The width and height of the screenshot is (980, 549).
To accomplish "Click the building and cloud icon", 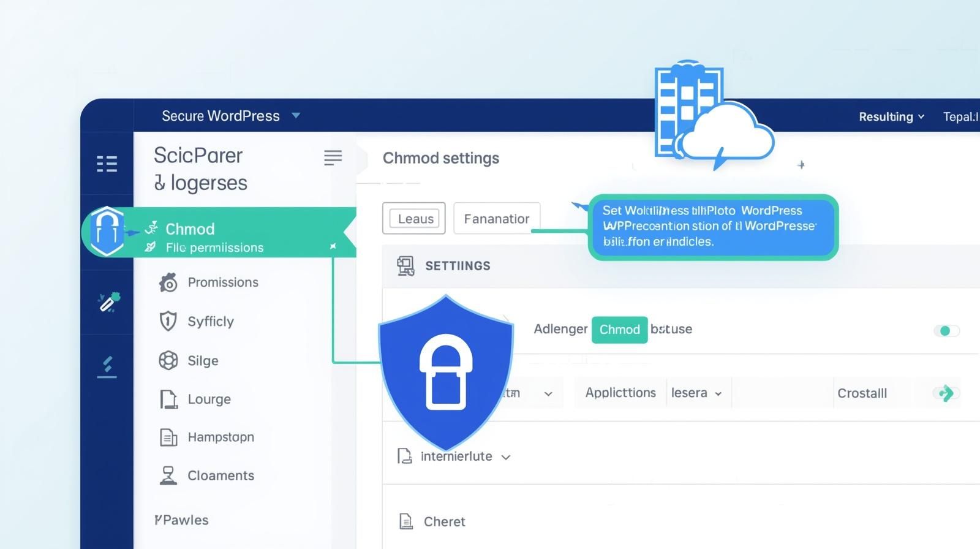I will click(x=714, y=115).
